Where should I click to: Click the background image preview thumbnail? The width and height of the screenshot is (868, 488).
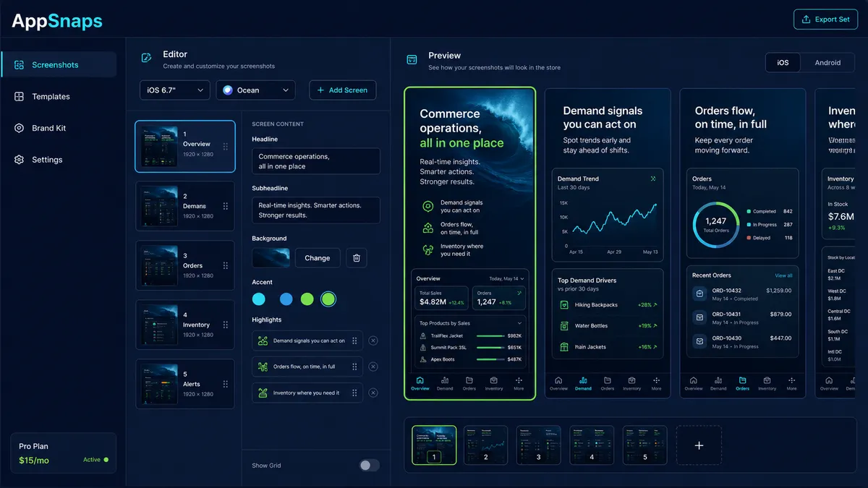[x=271, y=258]
